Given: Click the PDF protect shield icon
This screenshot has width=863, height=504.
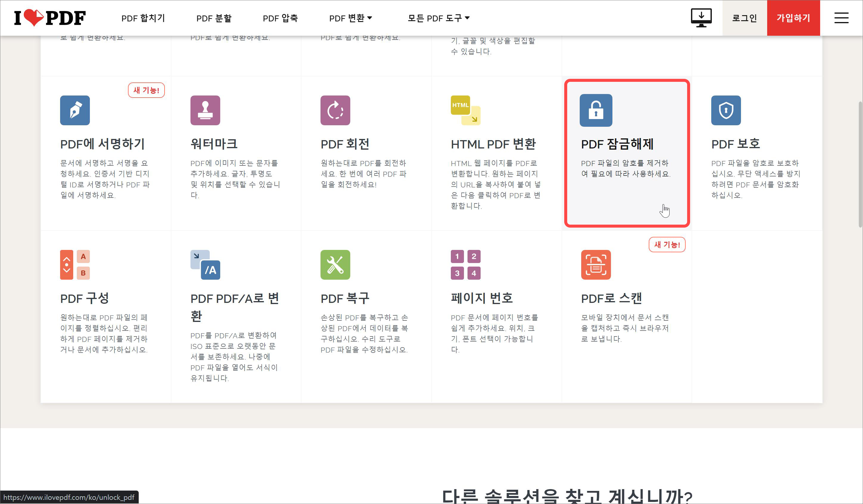Looking at the screenshot, I should [726, 110].
